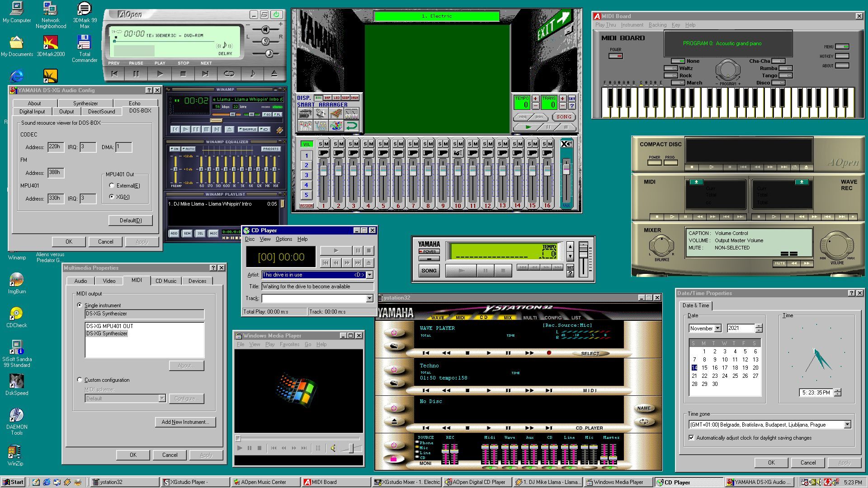Click record button in Ystation32 Wave Player
Screen dimensions: 868x488
[x=549, y=353]
